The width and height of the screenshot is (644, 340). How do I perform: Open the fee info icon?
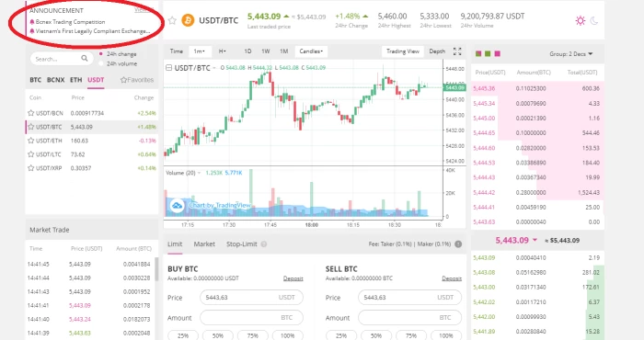tap(458, 244)
